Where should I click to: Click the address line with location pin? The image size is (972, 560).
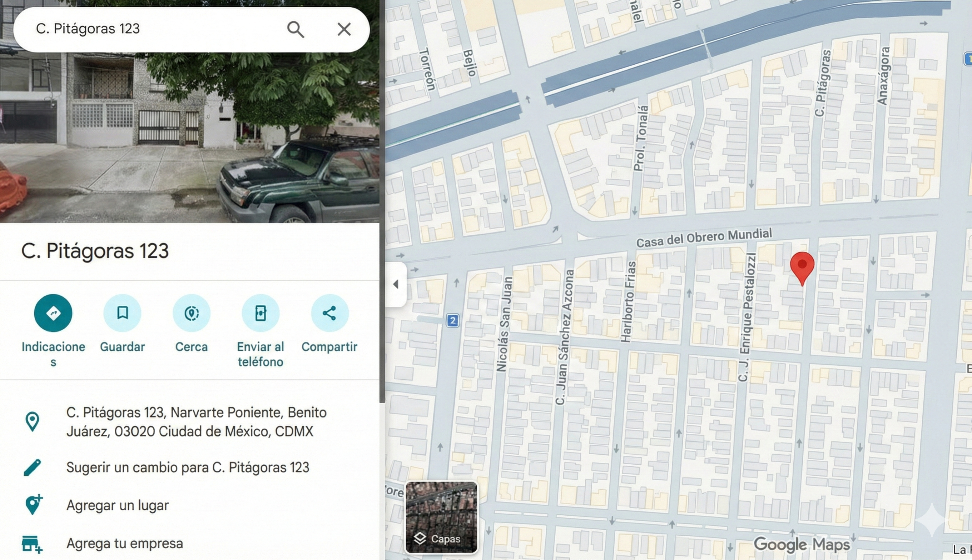click(196, 421)
